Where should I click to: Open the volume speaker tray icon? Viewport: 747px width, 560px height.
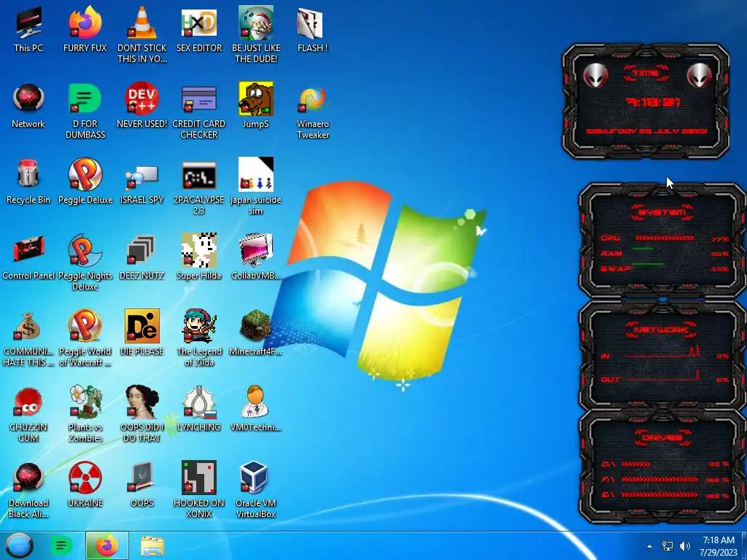(685, 546)
